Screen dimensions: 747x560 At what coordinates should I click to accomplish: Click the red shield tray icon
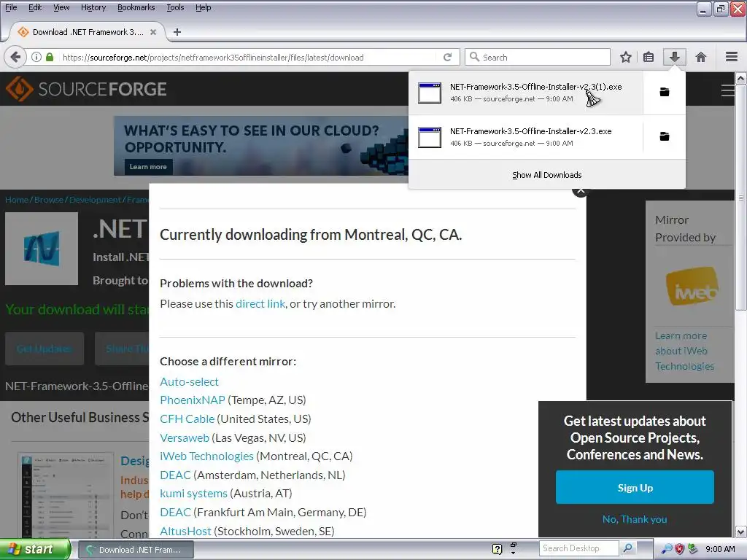tap(679, 549)
